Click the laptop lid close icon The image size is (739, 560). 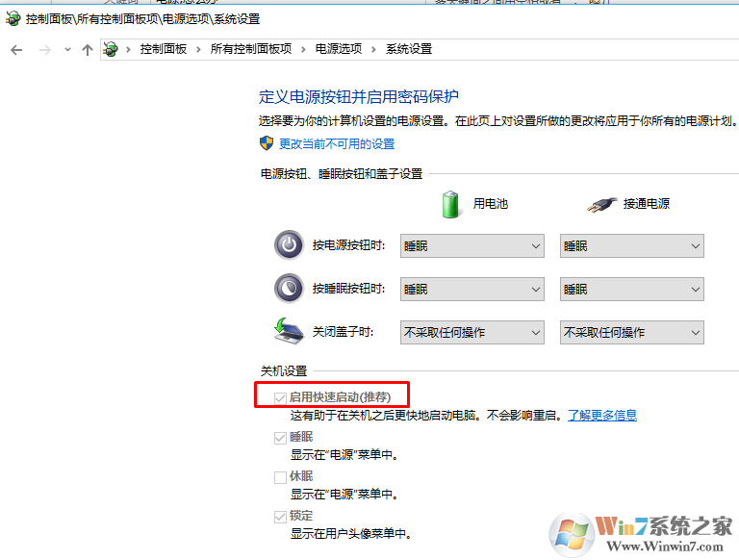289,331
